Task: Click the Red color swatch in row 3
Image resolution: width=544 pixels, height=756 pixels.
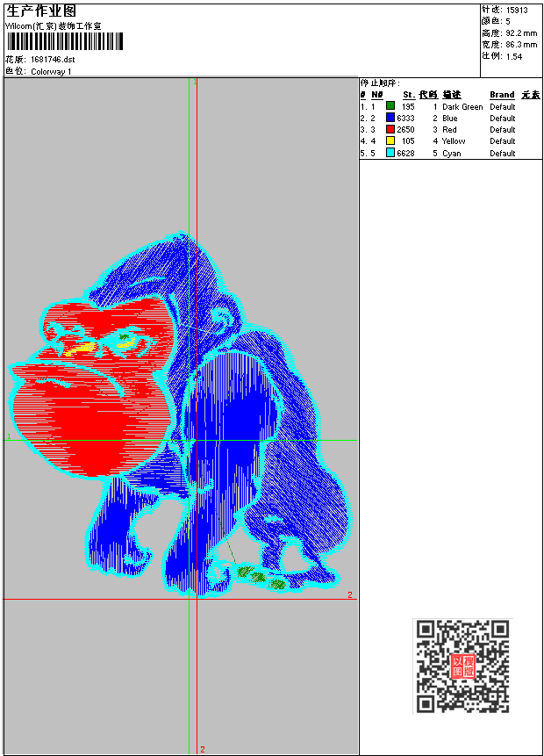Action: click(x=390, y=129)
